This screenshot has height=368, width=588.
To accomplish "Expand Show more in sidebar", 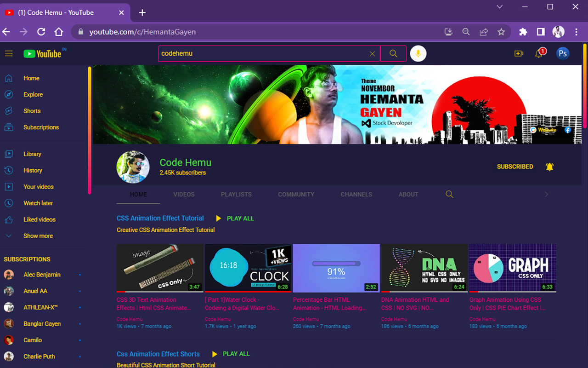I will pyautogui.click(x=38, y=236).
